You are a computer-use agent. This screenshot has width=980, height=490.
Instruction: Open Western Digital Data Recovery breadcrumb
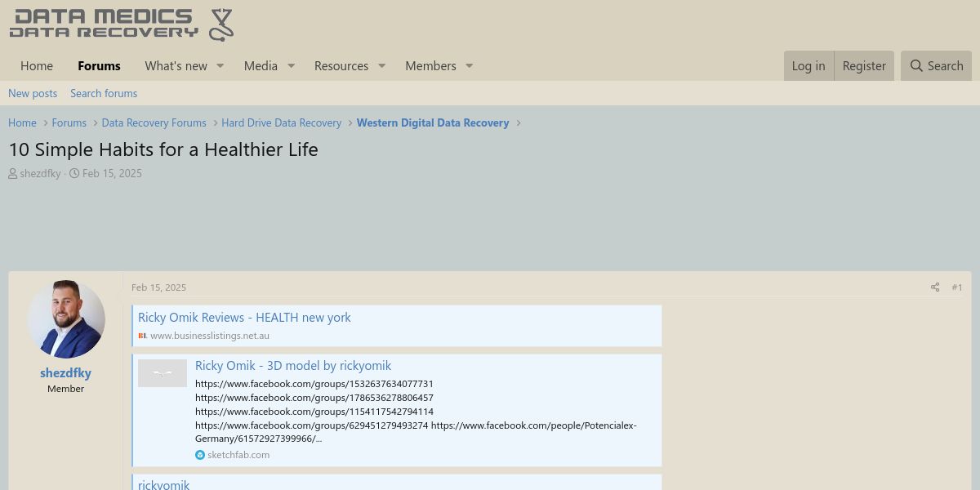coord(433,122)
